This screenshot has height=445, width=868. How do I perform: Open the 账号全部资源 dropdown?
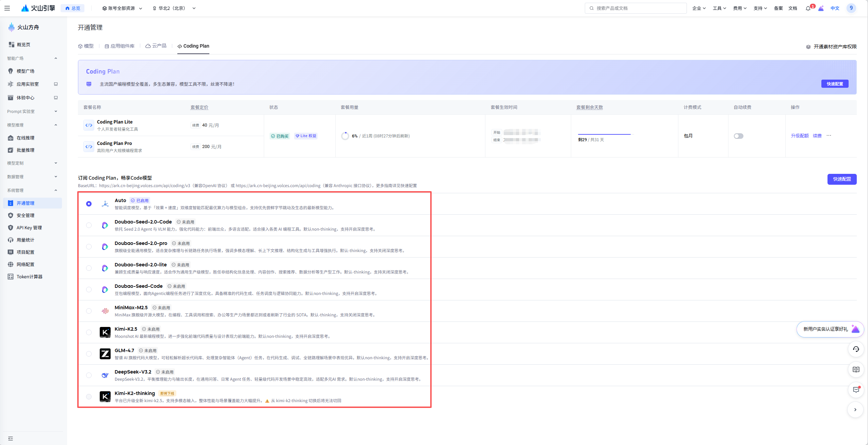[x=122, y=8]
